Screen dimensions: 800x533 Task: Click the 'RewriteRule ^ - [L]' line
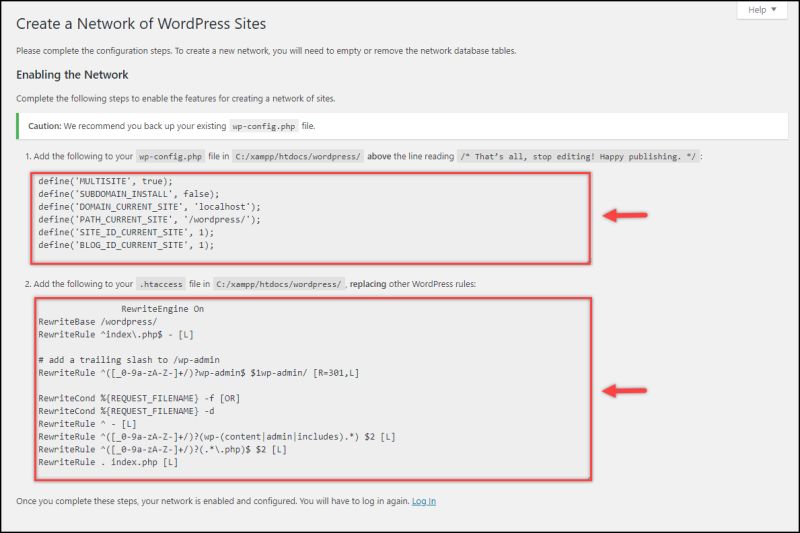(87, 424)
